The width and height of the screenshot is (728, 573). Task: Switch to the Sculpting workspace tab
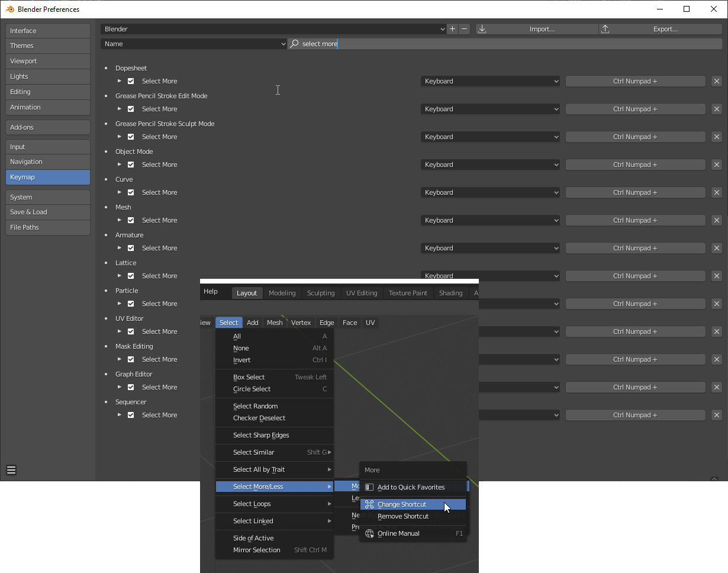[x=321, y=292]
